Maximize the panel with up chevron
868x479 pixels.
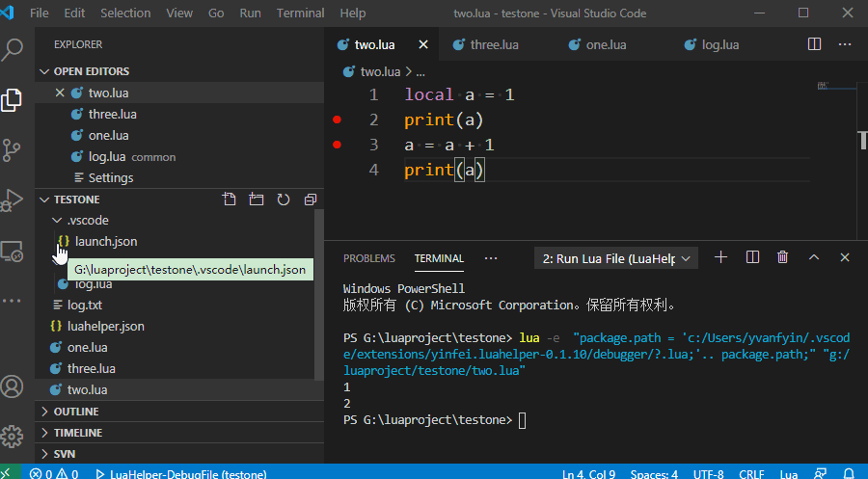814,257
